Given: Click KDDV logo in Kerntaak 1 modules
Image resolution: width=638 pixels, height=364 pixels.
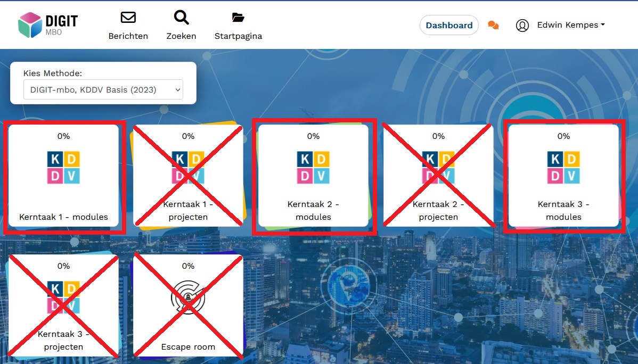Looking at the screenshot, I should [x=63, y=168].
